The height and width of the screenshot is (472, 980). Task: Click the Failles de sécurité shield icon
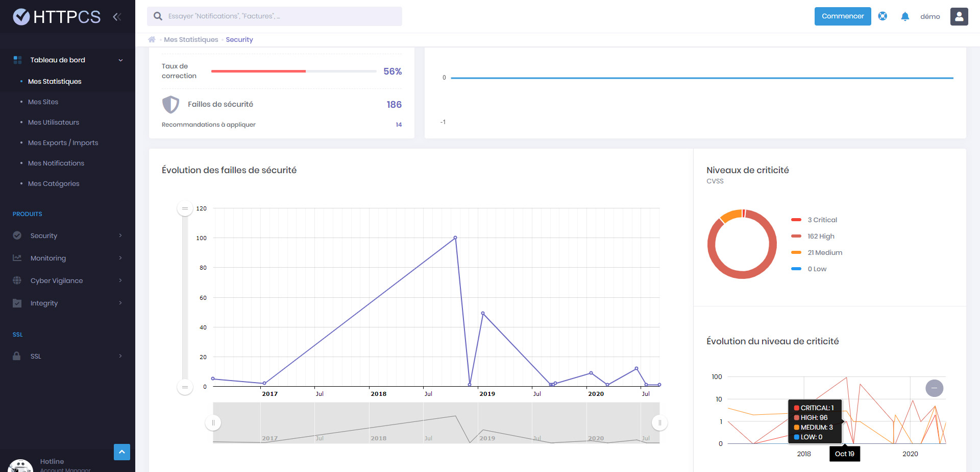170,104
